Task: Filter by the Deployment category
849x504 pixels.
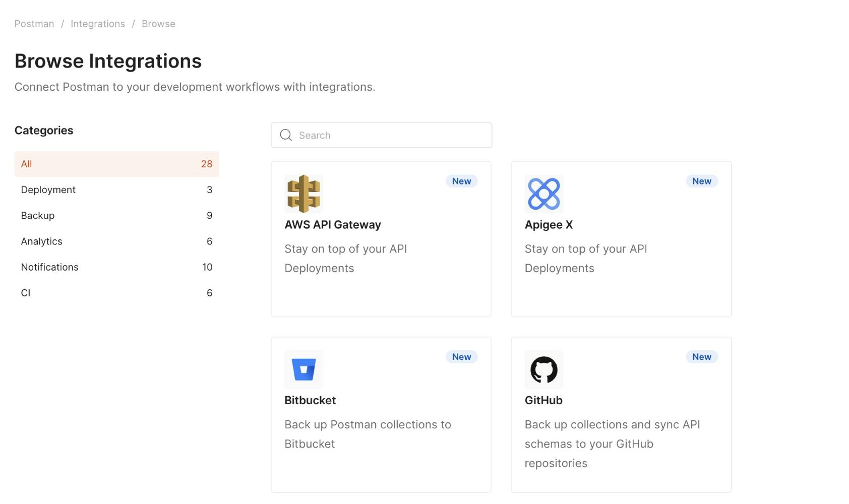Action: pyautogui.click(x=116, y=190)
